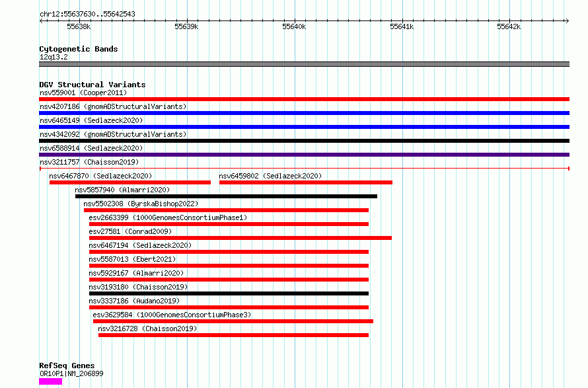The width and height of the screenshot is (588, 388).
Task: Select the red nsv6467194 variant bar
Action: click(229, 252)
